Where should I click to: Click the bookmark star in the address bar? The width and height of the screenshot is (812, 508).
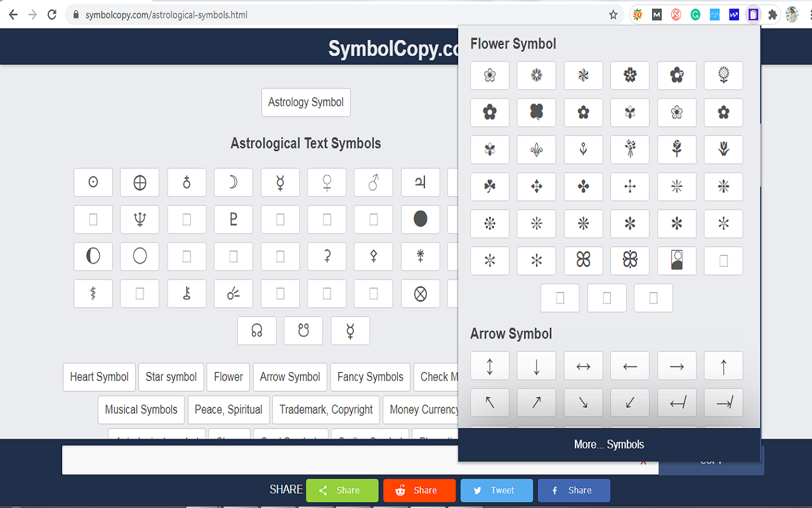tap(613, 14)
